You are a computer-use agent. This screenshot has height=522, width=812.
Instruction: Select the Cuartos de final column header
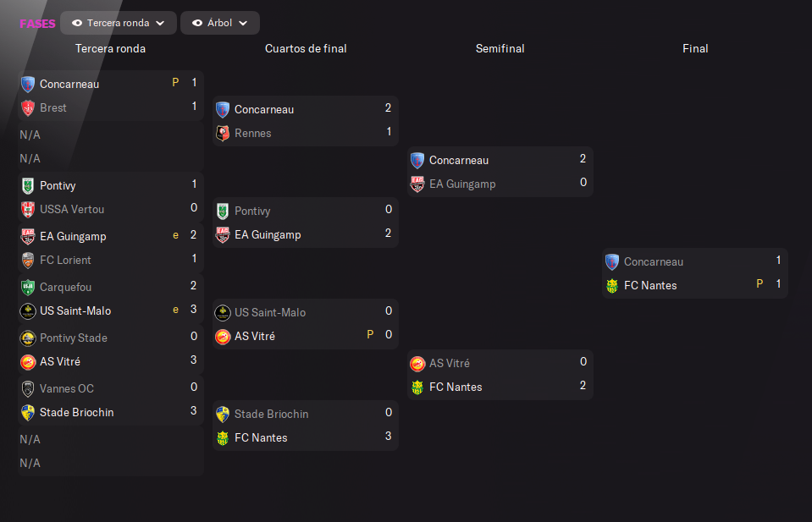(x=306, y=48)
